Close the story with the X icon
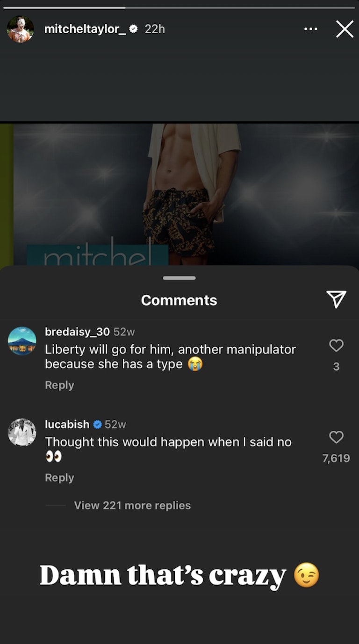The height and width of the screenshot is (644, 359). (x=345, y=29)
